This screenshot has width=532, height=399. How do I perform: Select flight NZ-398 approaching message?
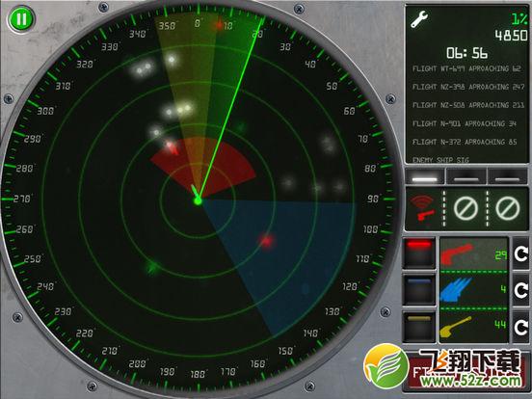468,87
